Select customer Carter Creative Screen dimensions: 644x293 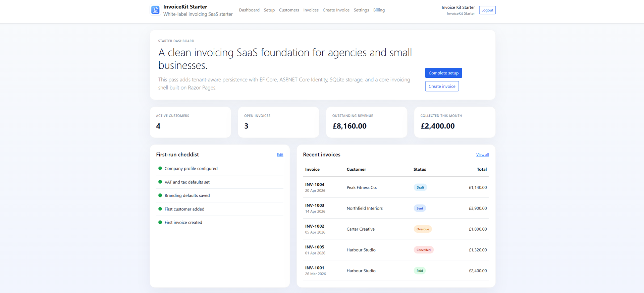pos(361,229)
